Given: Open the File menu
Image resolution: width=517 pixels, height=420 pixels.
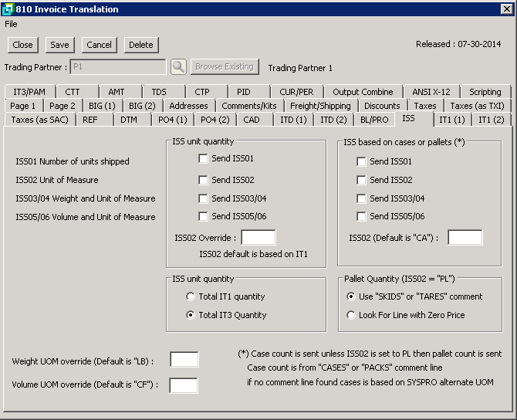Looking at the screenshot, I should click(x=11, y=24).
